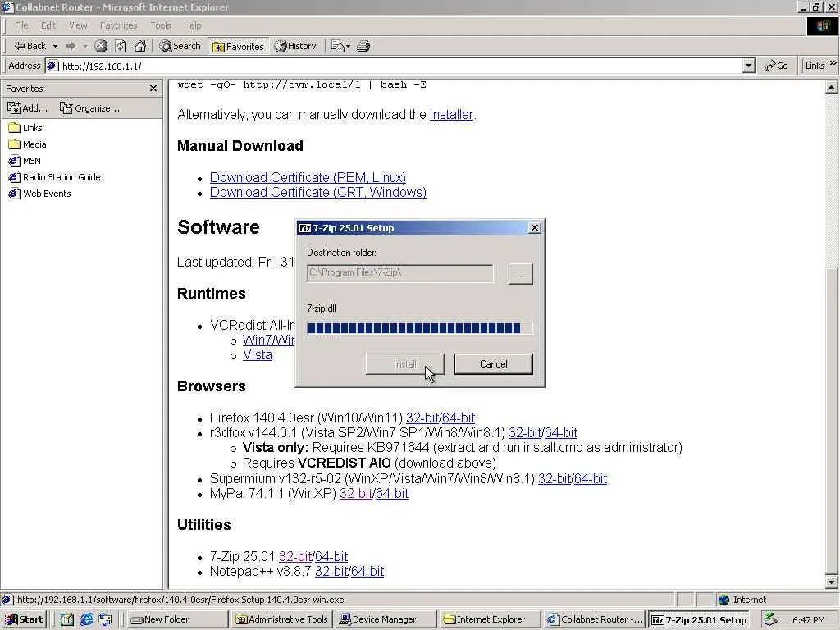840x630 pixels.
Task: Expand the Links toolbar chevron
Action: pos(833,64)
